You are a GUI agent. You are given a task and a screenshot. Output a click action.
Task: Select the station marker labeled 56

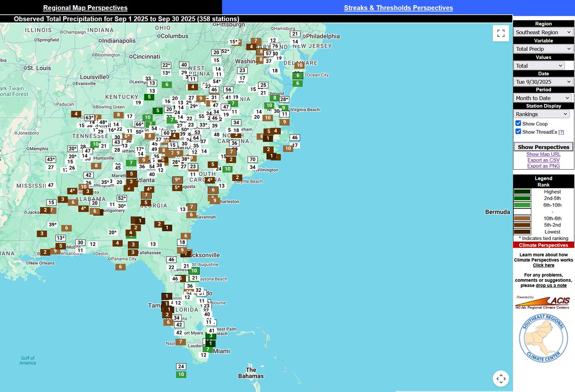pyautogui.click(x=229, y=90)
